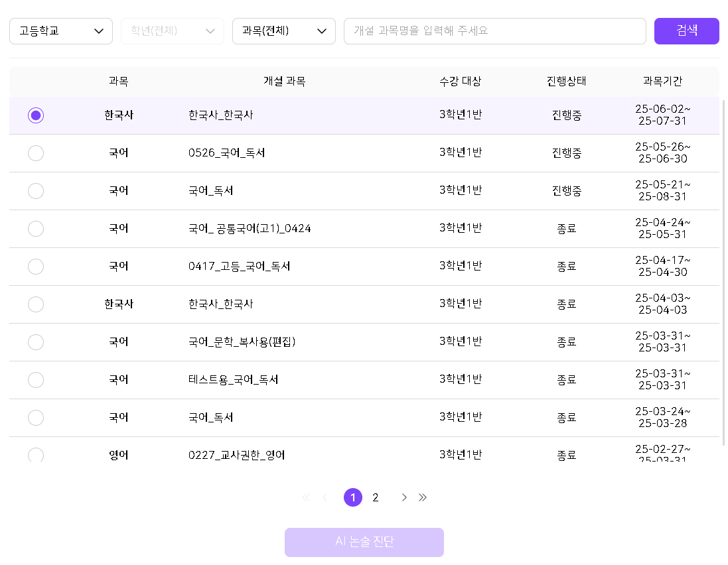Select radio for 국어_문학_복사용(편집) row
This screenshot has width=728, height=565.
coord(36,342)
